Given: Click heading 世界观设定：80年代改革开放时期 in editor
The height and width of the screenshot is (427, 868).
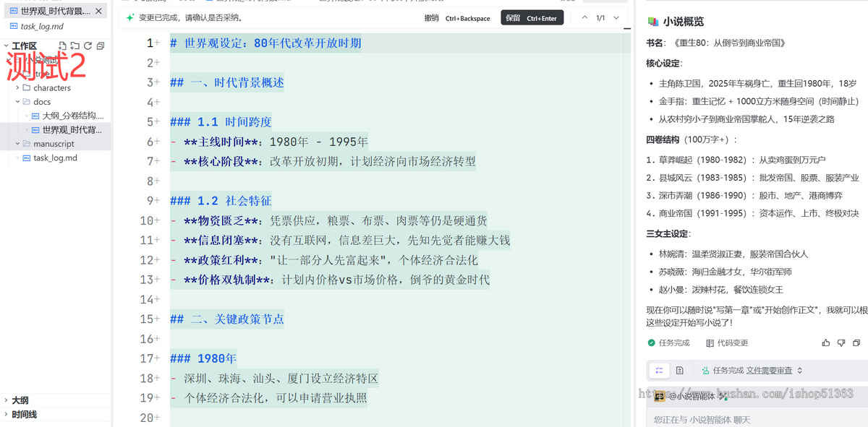Looking at the screenshot, I should tap(265, 43).
